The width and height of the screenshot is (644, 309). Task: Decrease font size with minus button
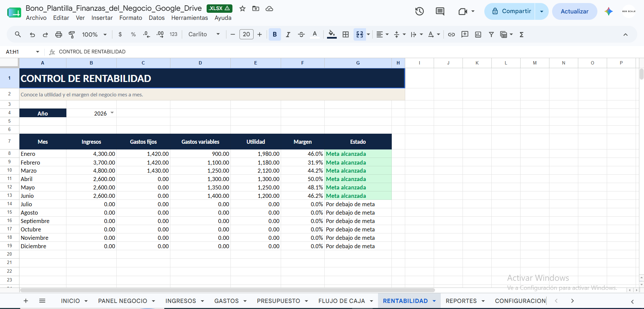(x=232, y=34)
